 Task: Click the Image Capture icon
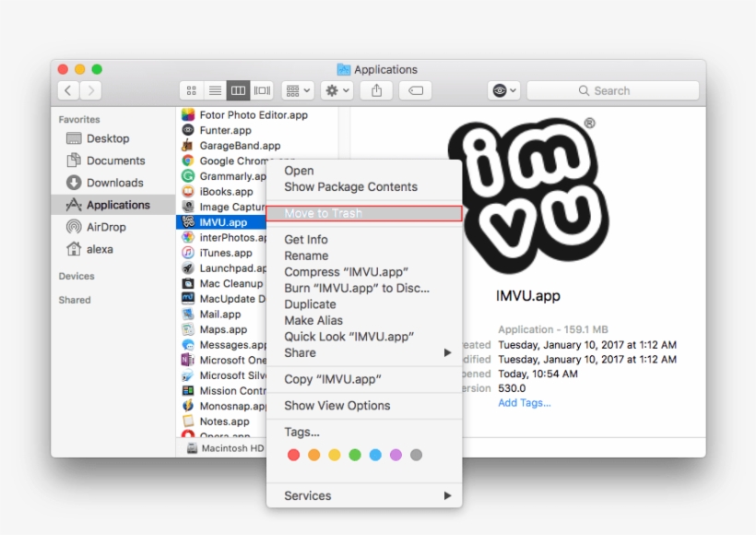(188, 207)
